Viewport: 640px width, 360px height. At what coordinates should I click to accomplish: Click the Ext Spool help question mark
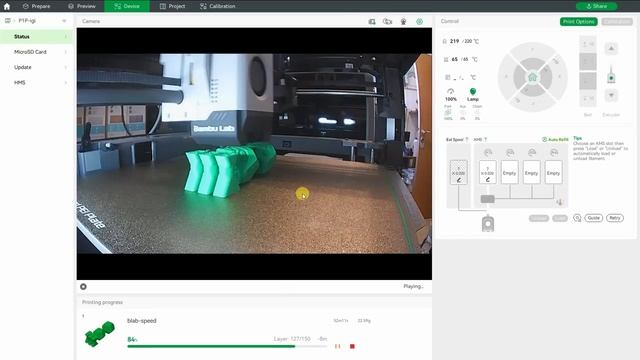pyautogui.click(x=467, y=140)
